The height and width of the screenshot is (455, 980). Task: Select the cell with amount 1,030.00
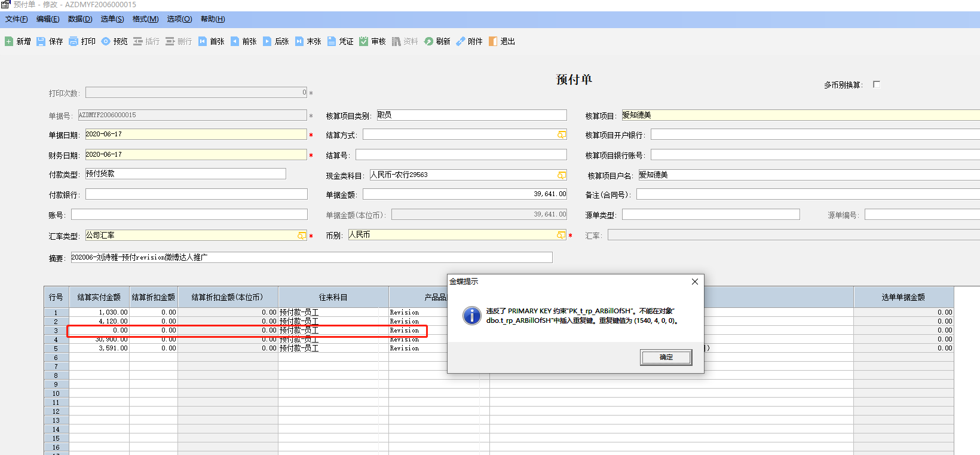tap(99, 312)
